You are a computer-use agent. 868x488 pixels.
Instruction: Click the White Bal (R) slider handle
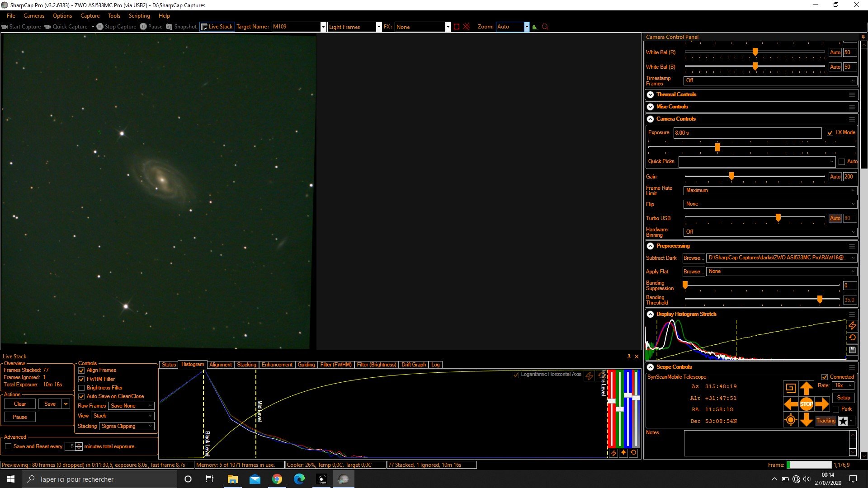click(x=755, y=52)
